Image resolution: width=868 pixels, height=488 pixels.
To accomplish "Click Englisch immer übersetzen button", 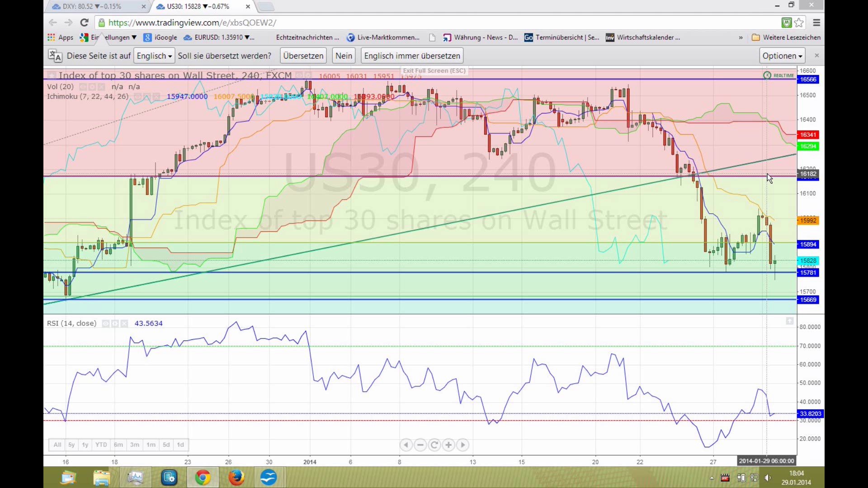I will pos(412,56).
